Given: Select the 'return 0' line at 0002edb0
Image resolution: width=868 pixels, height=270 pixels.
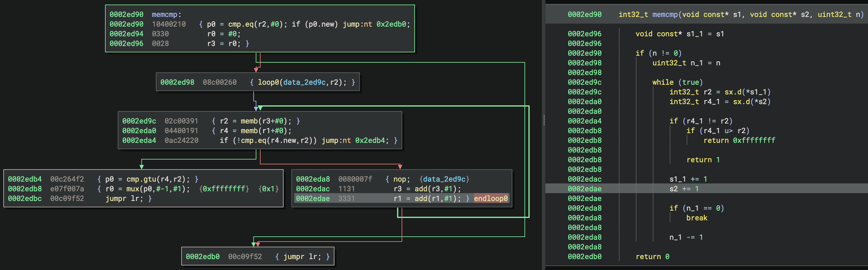Looking at the screenshot, I should (x=652, y=257).
